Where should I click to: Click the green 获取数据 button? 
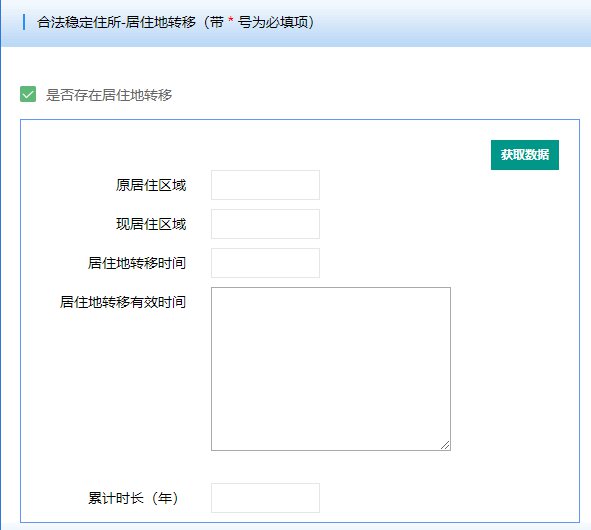[525, 155]
